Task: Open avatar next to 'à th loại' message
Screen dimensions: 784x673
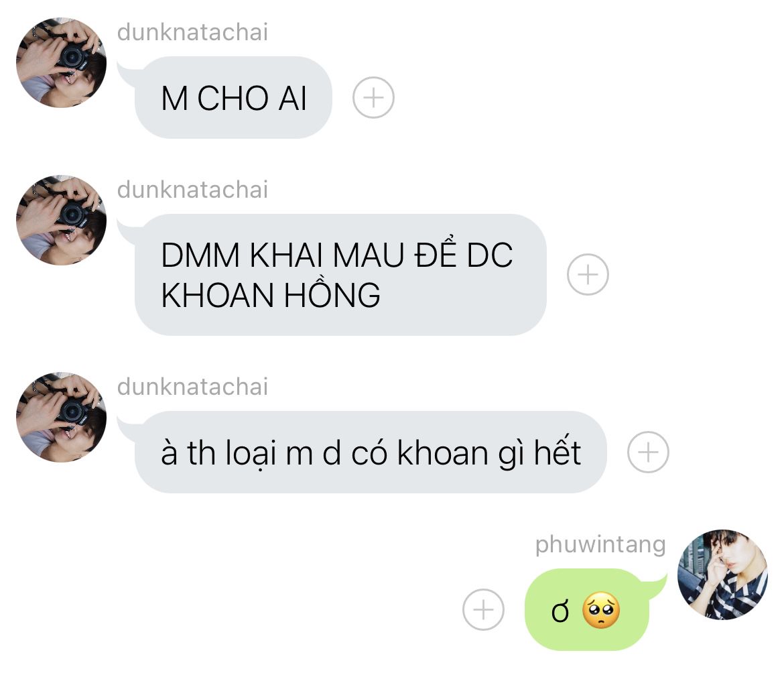Action: [61, 417]
